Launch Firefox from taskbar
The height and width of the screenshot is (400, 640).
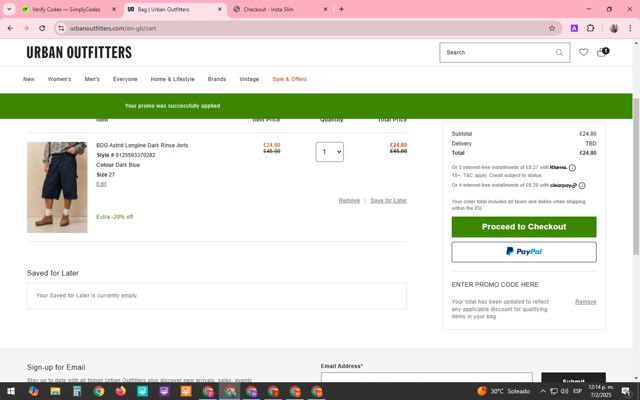coord(120,391)
